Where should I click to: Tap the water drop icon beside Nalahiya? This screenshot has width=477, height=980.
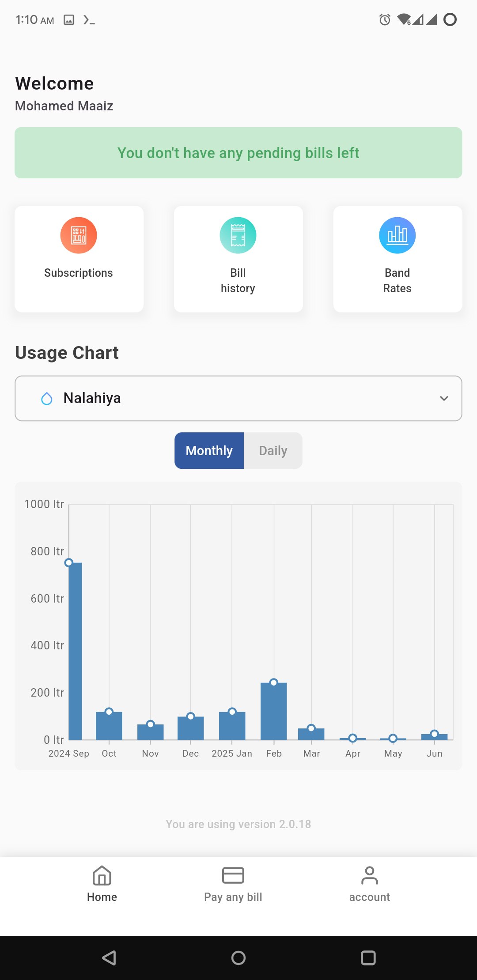pos(47,399)
